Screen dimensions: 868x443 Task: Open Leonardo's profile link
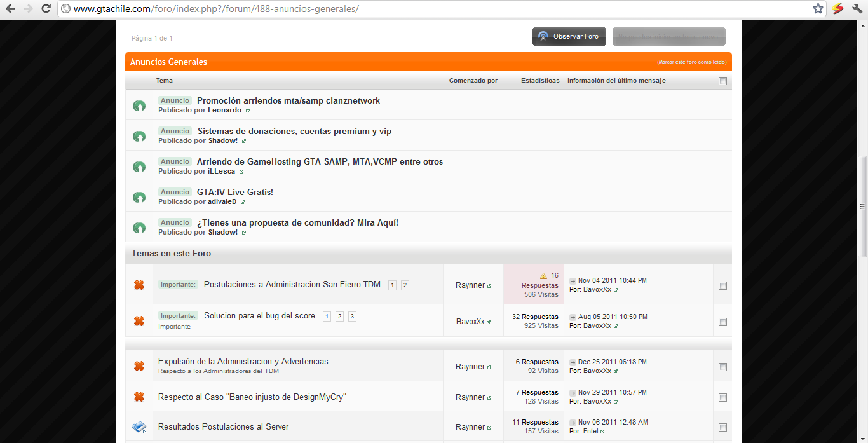(x=224, y=110)
